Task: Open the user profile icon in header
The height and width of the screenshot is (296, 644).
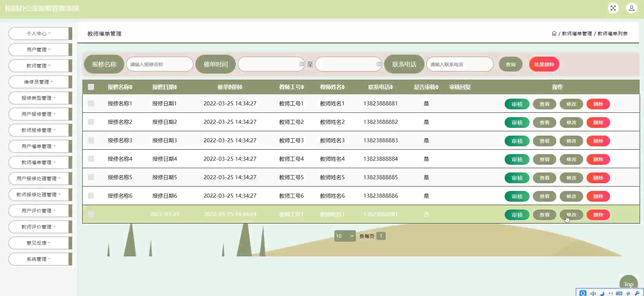Action: coord(631,8)
